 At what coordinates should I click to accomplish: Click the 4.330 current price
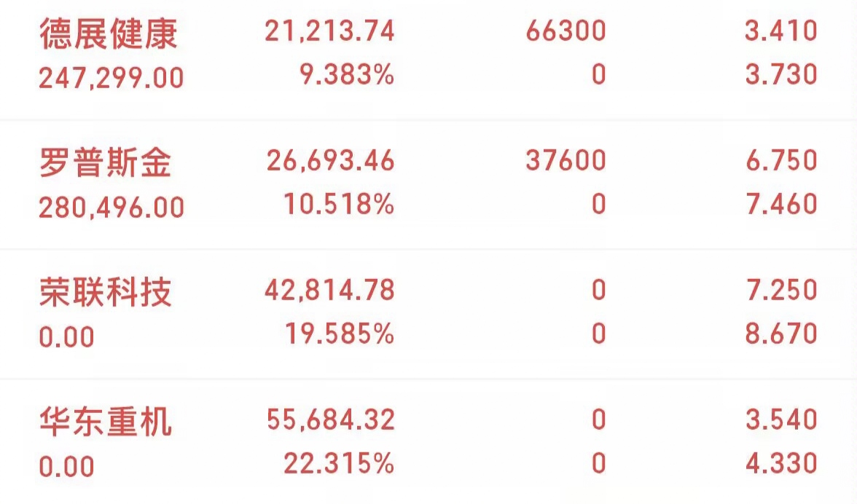[x=781, y=464]
